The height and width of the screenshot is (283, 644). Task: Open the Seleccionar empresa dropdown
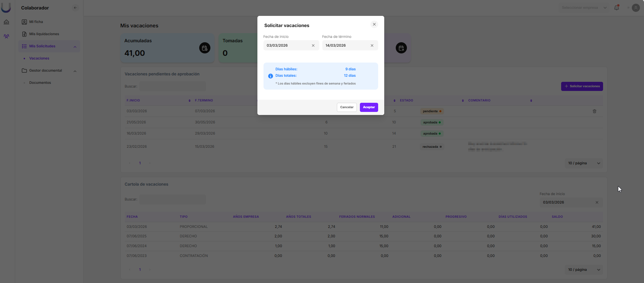[583, 8]
